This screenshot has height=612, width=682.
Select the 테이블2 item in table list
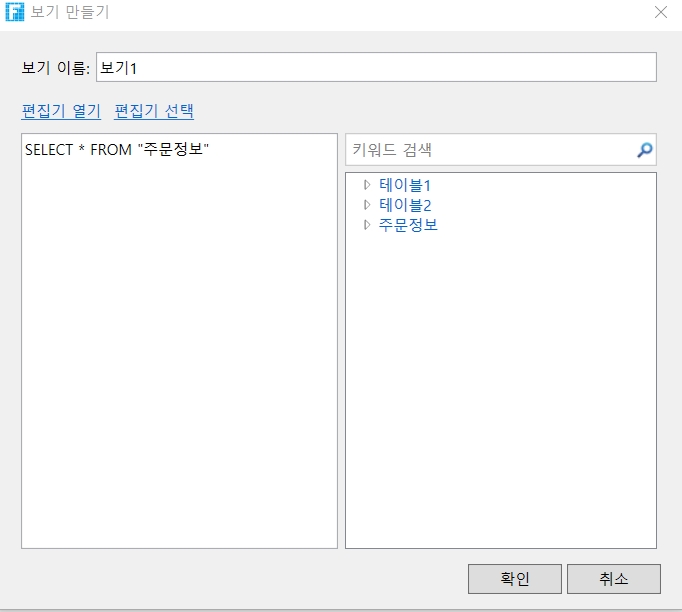[x=405, y=205]
